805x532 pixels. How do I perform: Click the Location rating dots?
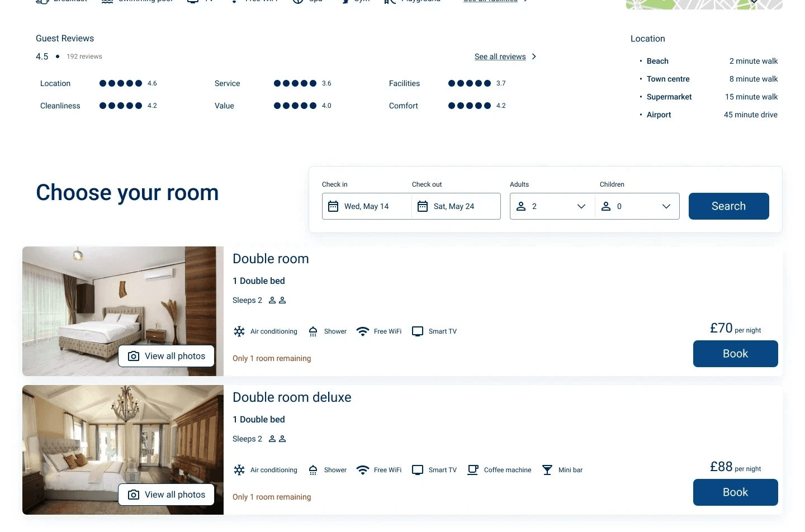point(121,83)
